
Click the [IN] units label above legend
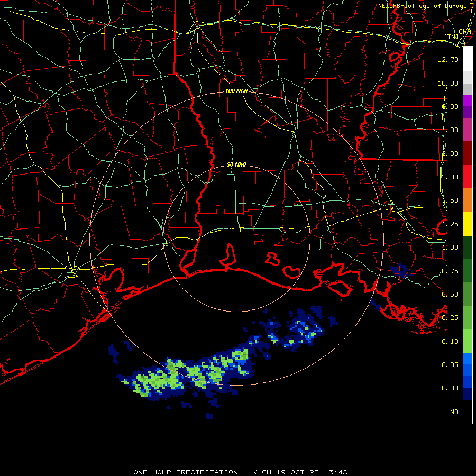coord(451,36)
